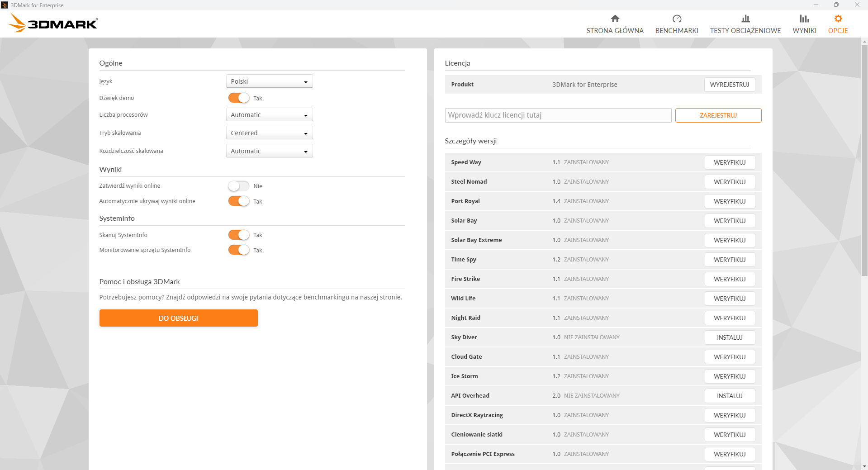Click WERYFIKUJ for Port Royal
Image resolution: width=868 pixels, height=470 pixels.
(730, 201)
